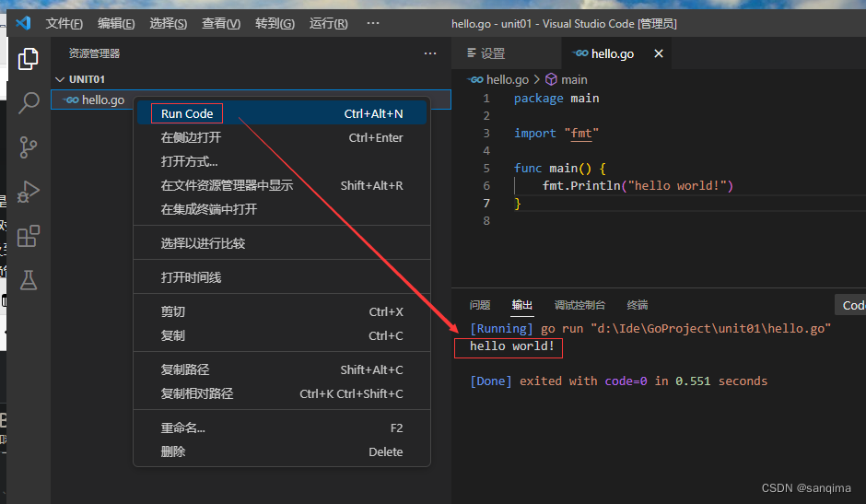Open the menu bar overflow ellipsis
The image size is (866, 504).
(x=373, y=23)
